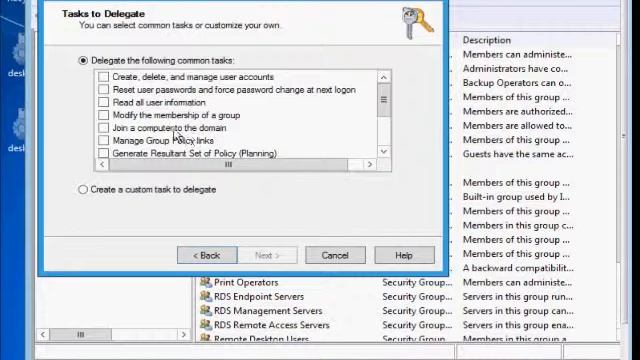Click Security Group type of Print Operators
Viewport: 640px width, 360px height.
pos(417,282)
